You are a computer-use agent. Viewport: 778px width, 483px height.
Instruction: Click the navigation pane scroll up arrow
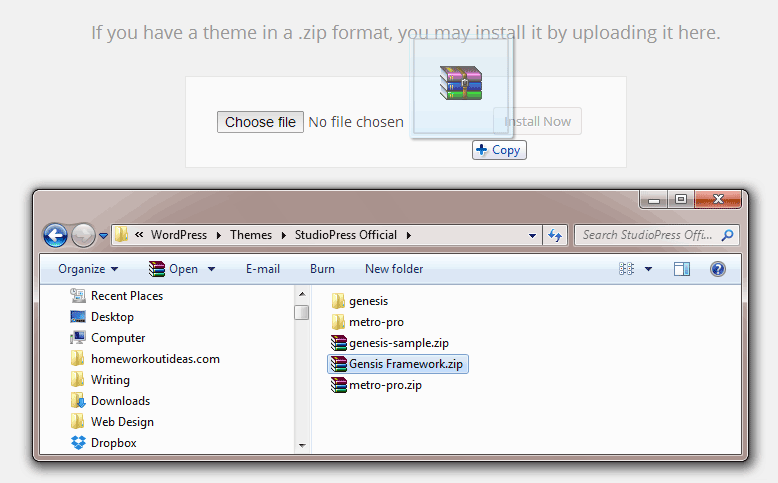302,294
